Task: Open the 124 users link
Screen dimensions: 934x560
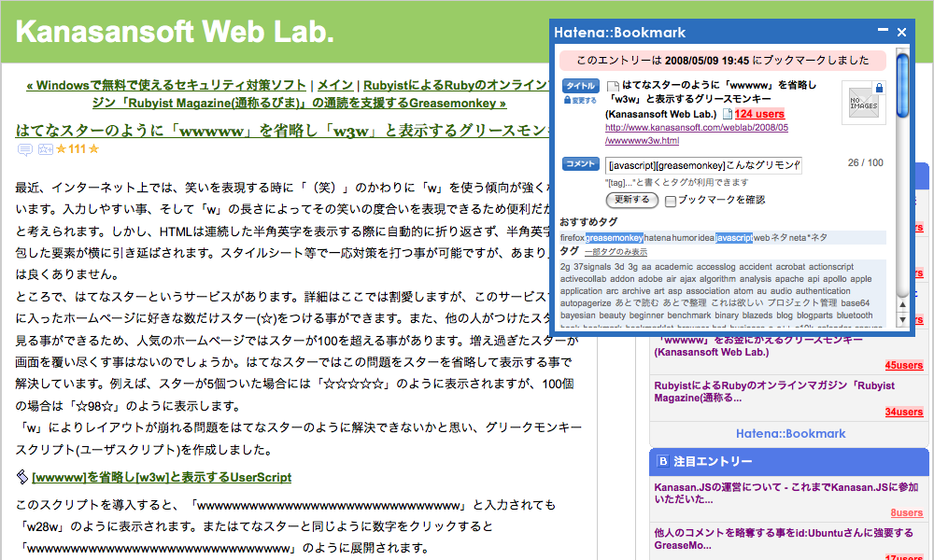Action: (x=758, y=114)
